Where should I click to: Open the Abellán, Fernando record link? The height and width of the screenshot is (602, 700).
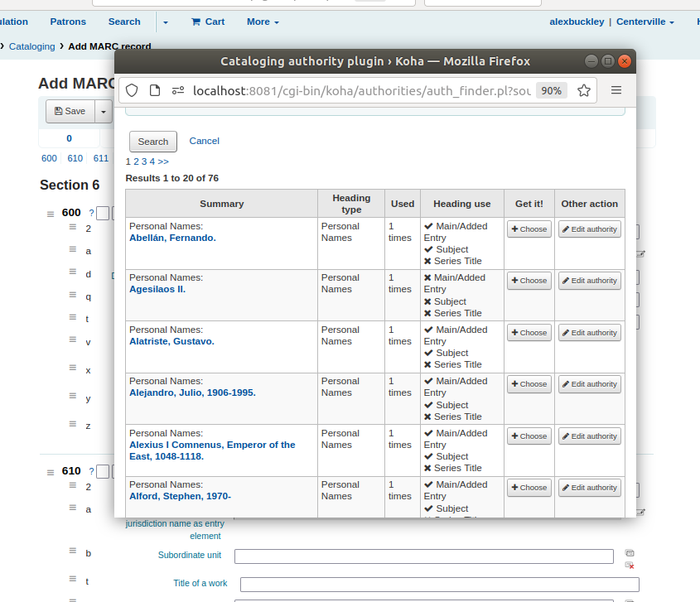coord(172,238)
